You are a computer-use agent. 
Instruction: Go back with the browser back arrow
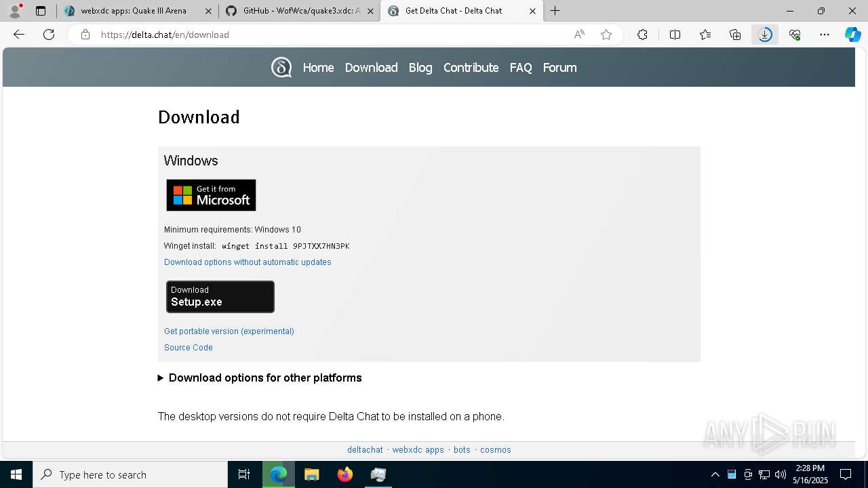click(19, 35)
